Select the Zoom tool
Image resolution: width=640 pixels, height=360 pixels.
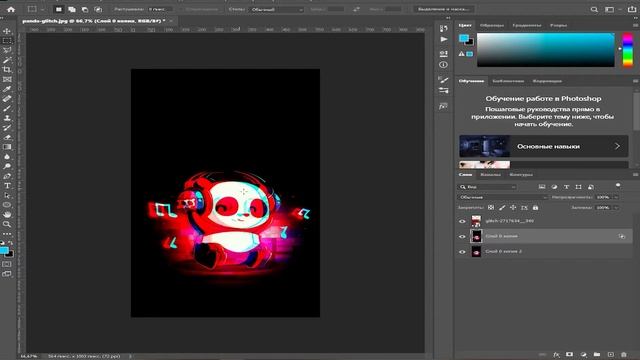tap(7, 224)
